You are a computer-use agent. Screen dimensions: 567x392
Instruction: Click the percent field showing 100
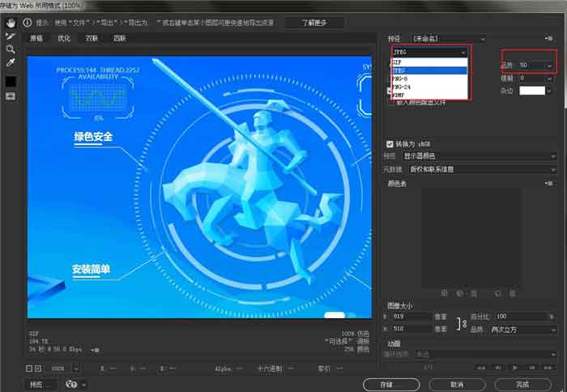tap(522, 317)
